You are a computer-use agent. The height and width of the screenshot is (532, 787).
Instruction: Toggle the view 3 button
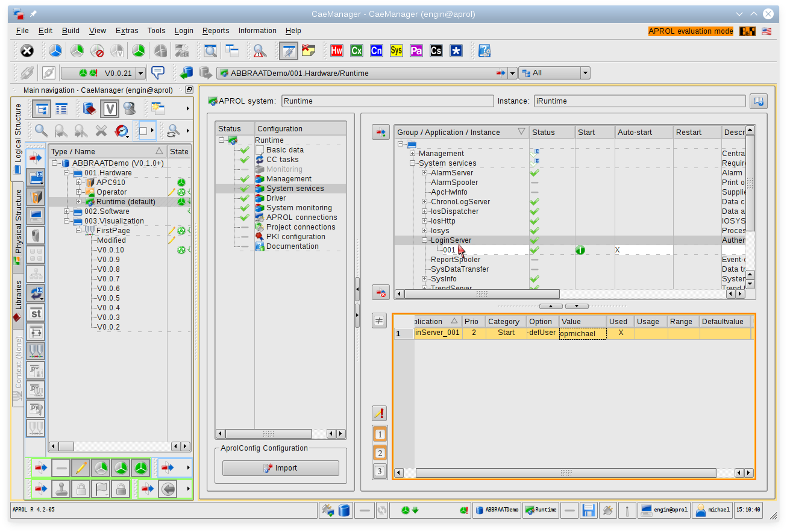(380, 471)
